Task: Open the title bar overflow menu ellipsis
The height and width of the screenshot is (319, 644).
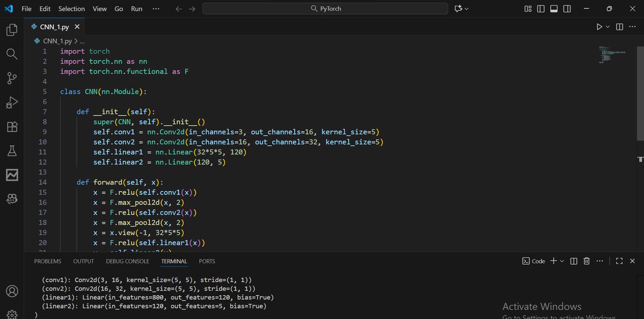Action: click(x=156, y=9)
